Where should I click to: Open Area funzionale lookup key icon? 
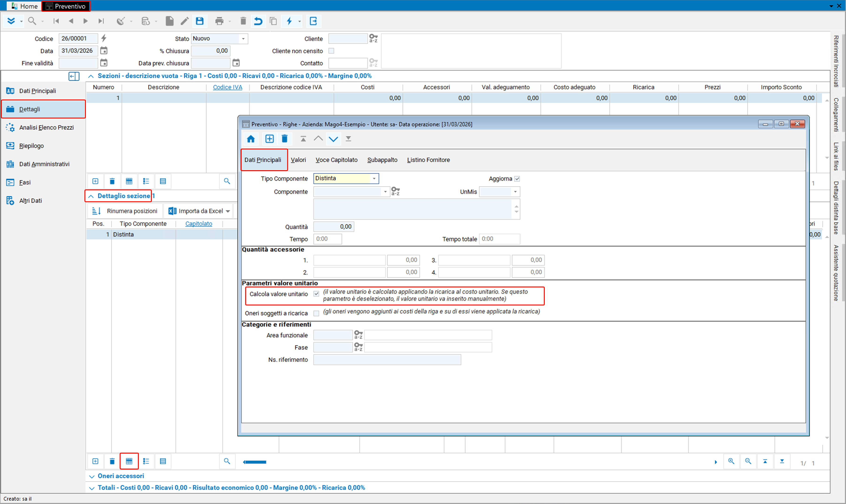click(358, 335)
